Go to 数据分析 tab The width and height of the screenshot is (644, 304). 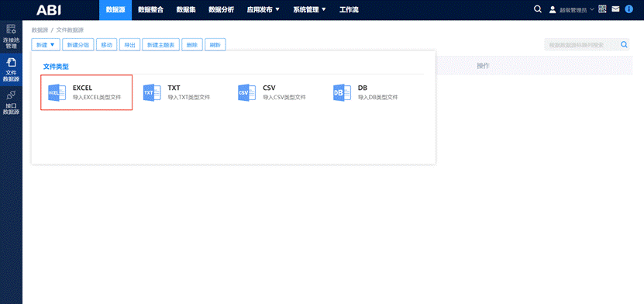pyautogui.click(x=222, y=10)
